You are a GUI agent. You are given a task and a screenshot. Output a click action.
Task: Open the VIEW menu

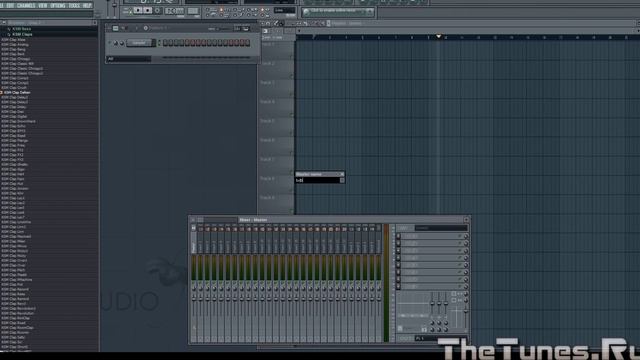coord(43,6)
